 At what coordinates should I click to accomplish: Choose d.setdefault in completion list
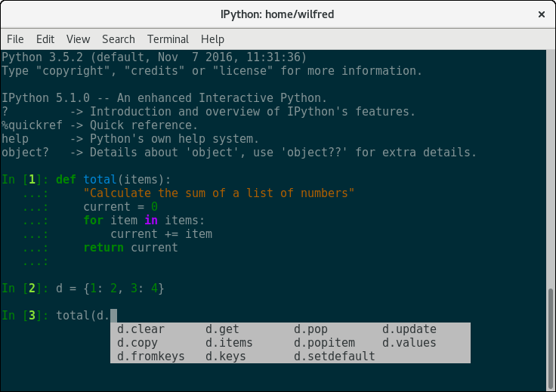334,357
